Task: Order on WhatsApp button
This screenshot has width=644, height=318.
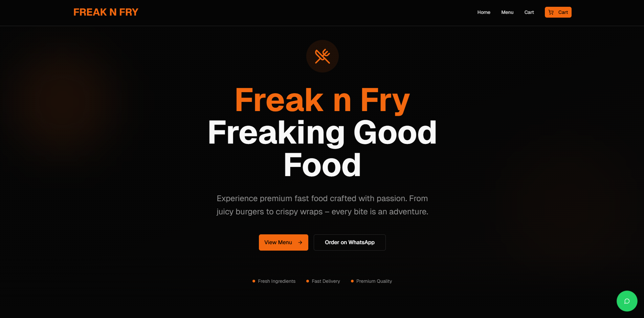Action: [350, 242]
